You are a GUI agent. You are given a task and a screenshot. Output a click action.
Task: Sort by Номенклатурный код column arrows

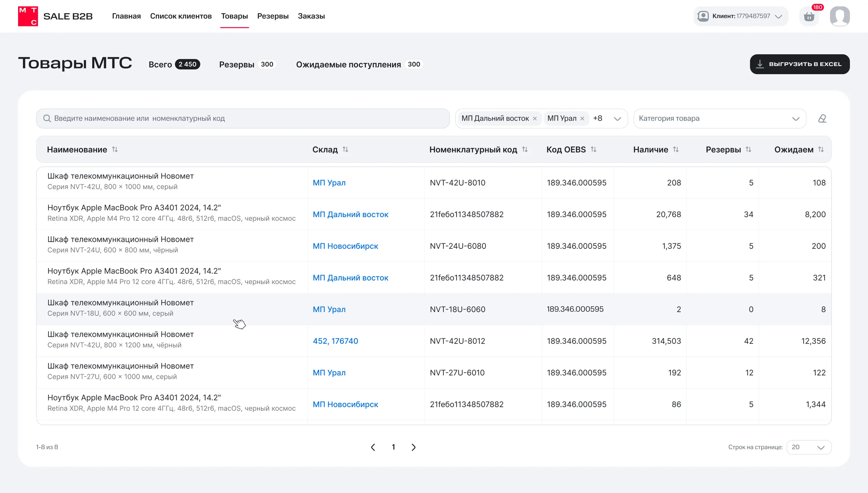(525, 149)
